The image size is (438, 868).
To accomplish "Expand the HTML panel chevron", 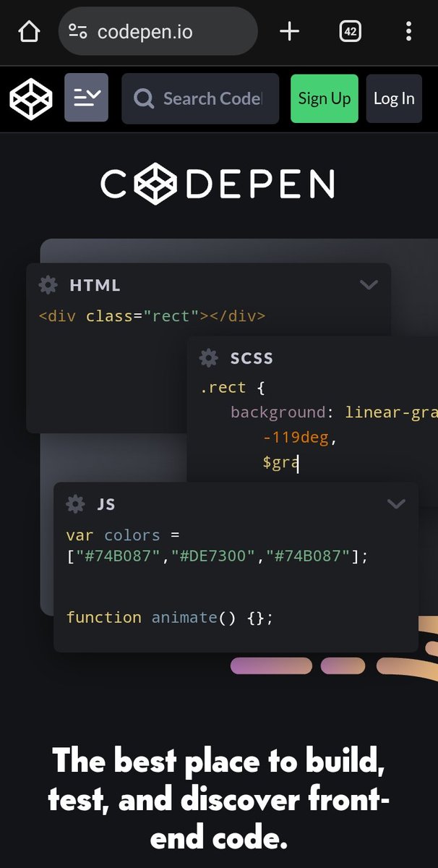I will [369, 285].
